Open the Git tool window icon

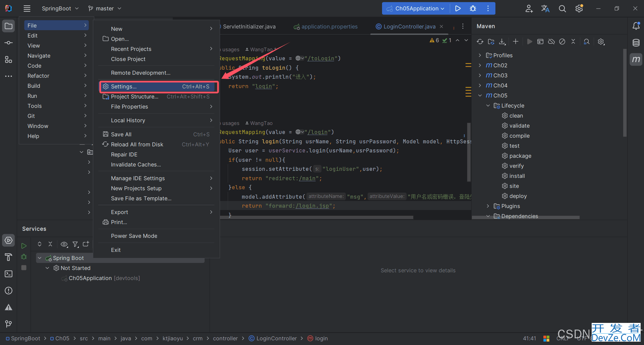[x=9, y=324]
